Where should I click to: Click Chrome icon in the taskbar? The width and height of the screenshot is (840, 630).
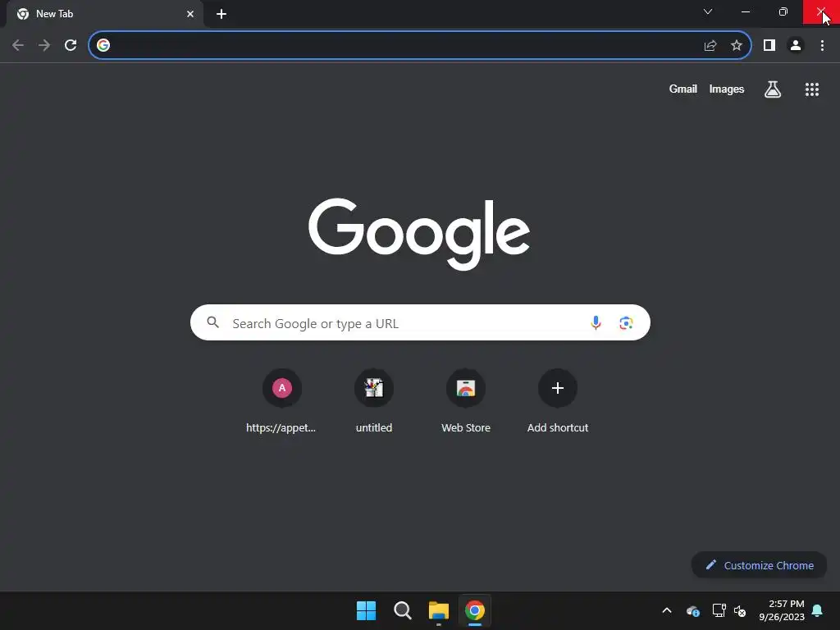(x=475, y=610)
